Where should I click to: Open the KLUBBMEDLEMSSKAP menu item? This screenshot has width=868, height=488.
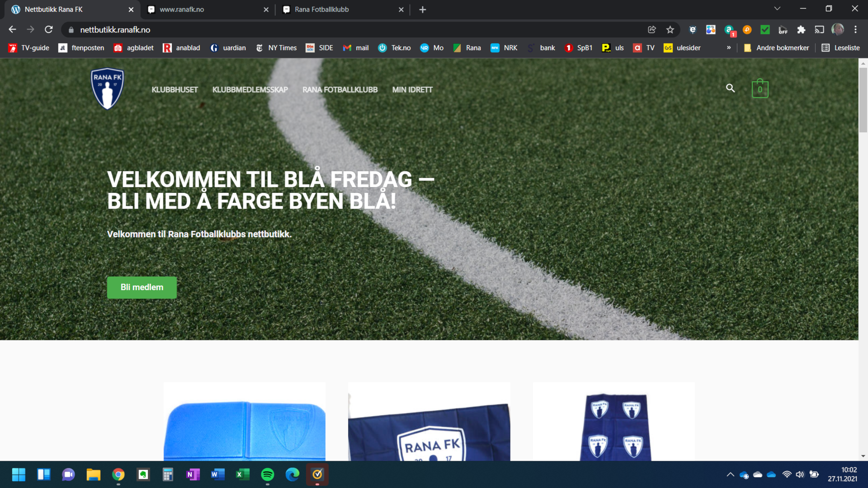click(250, 89)
